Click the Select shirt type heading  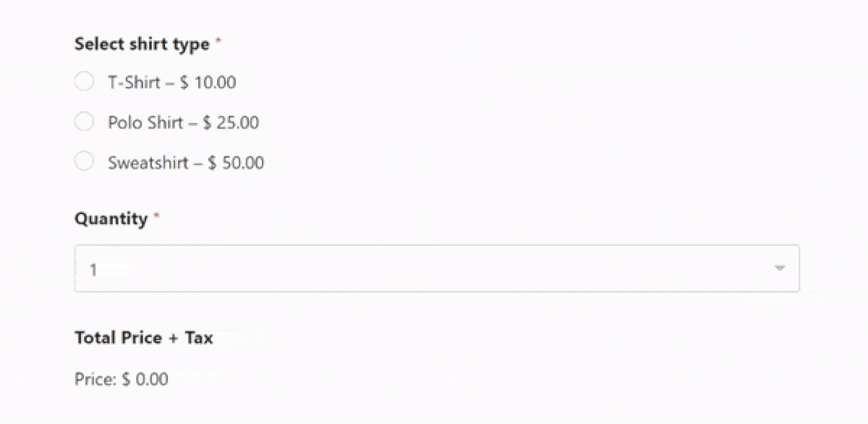(142, 44)
